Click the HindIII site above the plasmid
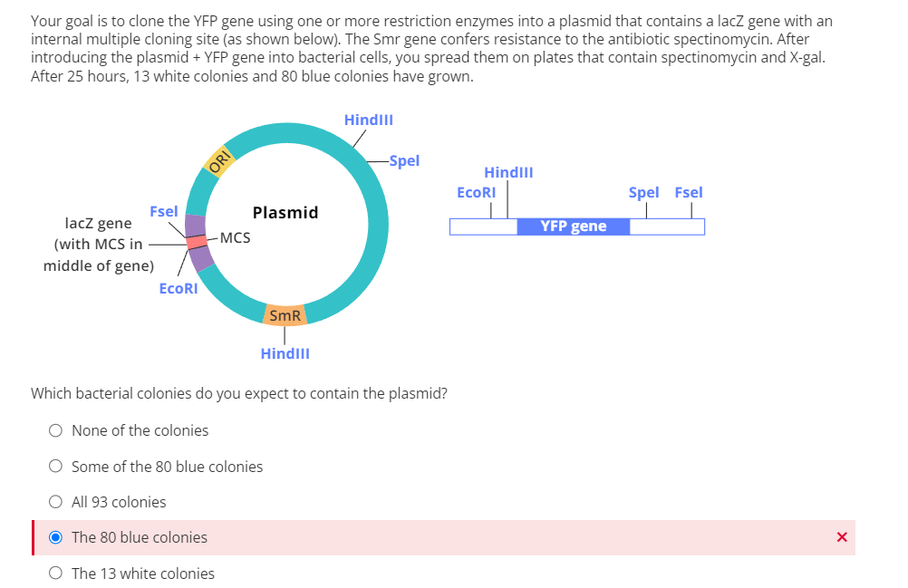908x588 pixels. (x=369, y=120)
